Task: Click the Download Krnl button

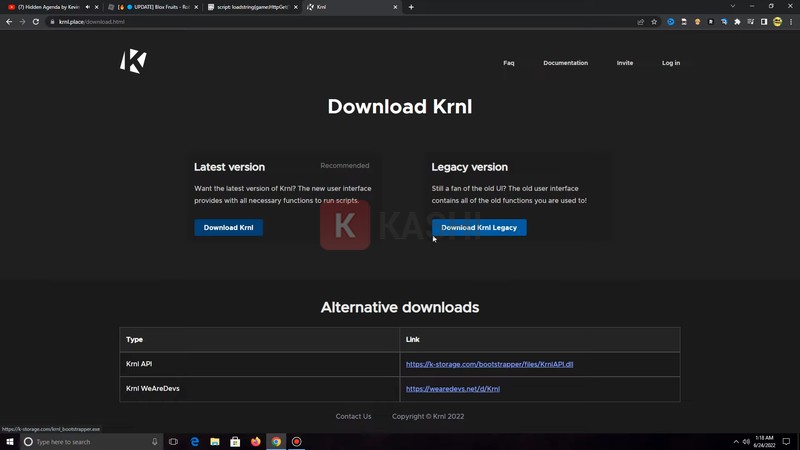Action: [229, 228]
